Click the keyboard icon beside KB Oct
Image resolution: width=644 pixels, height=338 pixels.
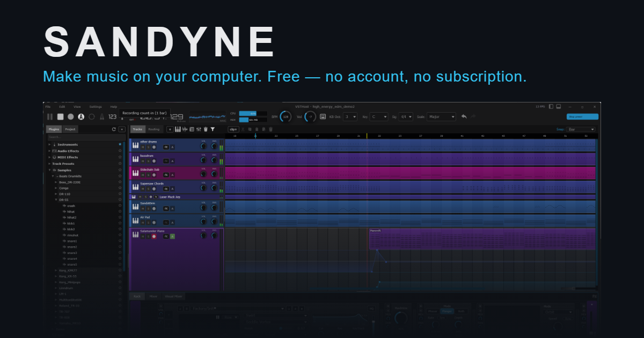[x=323, y=116]
